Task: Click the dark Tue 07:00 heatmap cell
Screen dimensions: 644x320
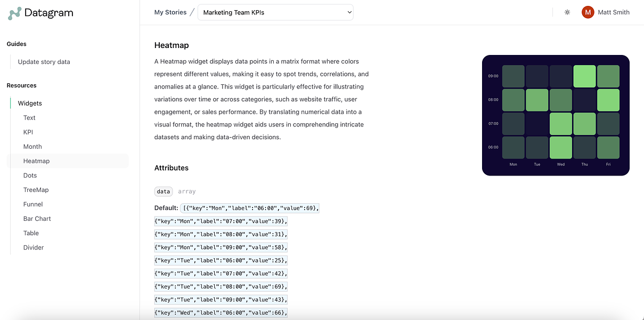Action: pyautogui.click(x=537, y=124)
